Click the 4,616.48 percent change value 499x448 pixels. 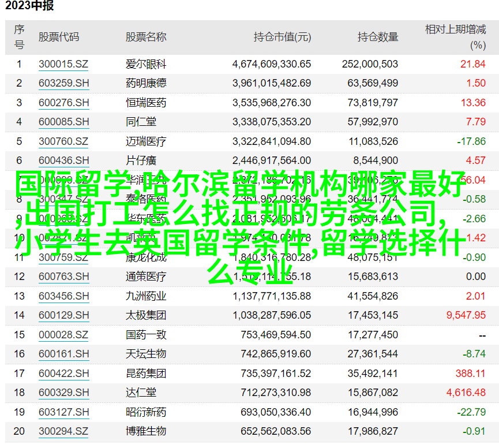[466, 393]
